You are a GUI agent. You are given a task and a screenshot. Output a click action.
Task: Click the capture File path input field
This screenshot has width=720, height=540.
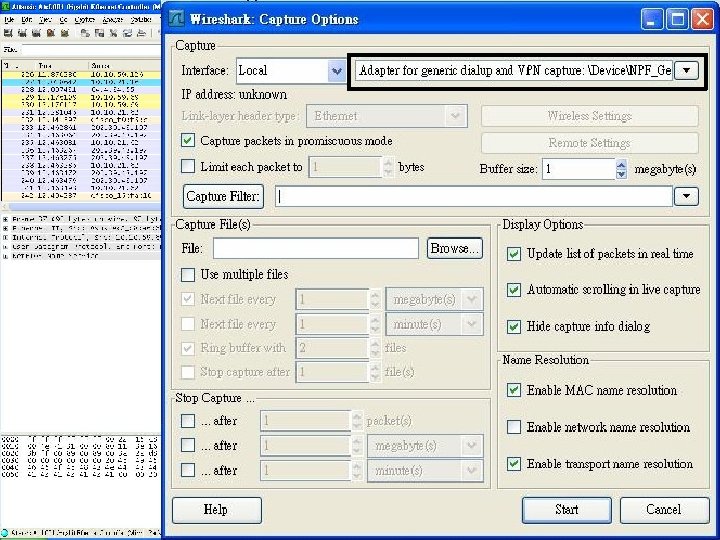click(x=316, y=248)
